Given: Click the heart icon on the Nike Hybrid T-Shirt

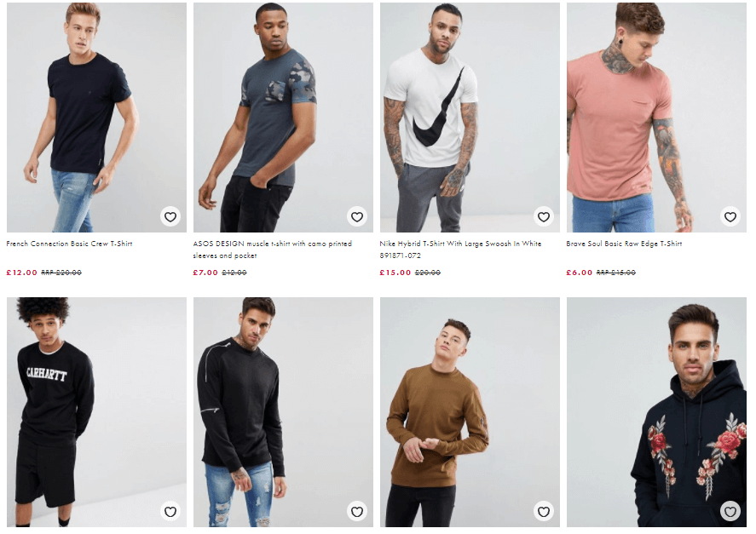Looking at the screenshot, I should pos(543,217).
